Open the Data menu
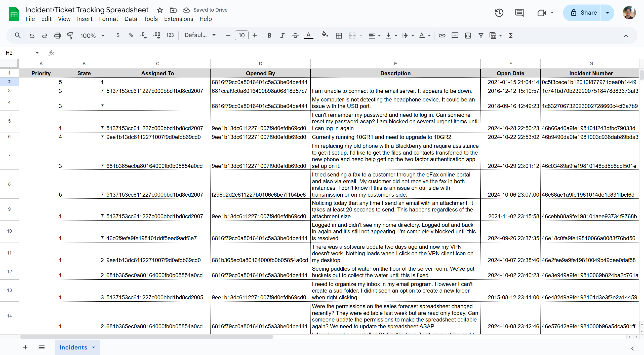Screen dimensions: 644x355 tap(131, 19)
